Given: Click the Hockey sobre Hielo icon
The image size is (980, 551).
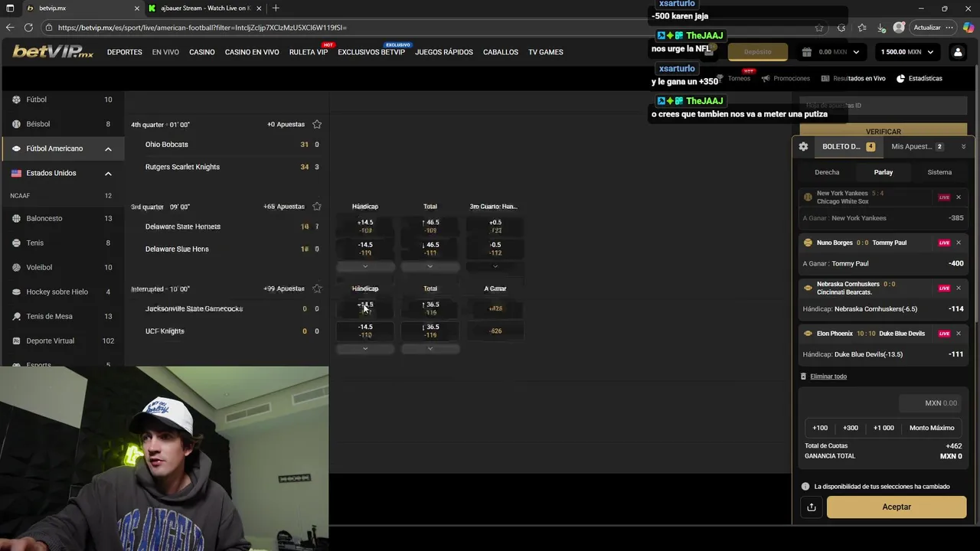Looking at the screenshot, I should pyautogui.click(x=16, y=292).
